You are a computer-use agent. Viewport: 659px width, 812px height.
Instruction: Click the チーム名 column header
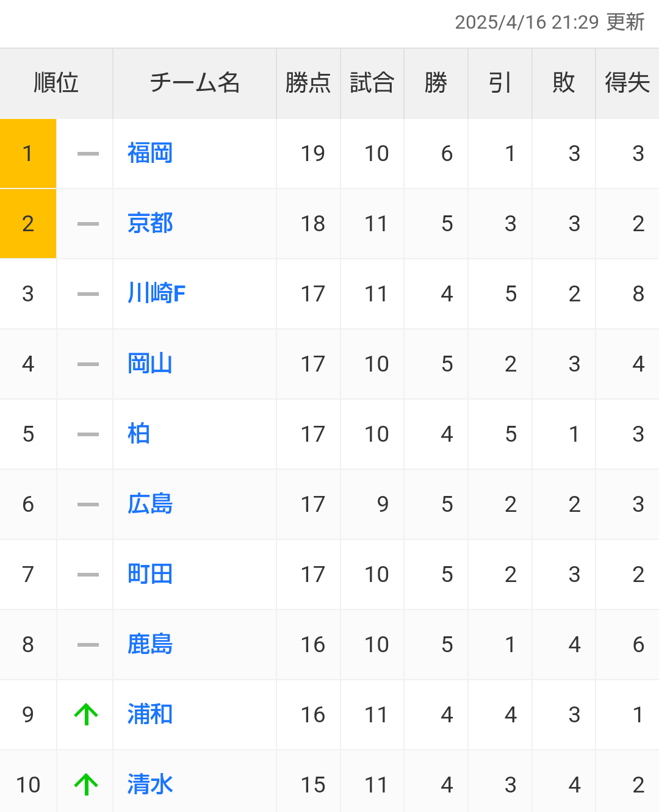pyautogui.click(x=195, y=83)
